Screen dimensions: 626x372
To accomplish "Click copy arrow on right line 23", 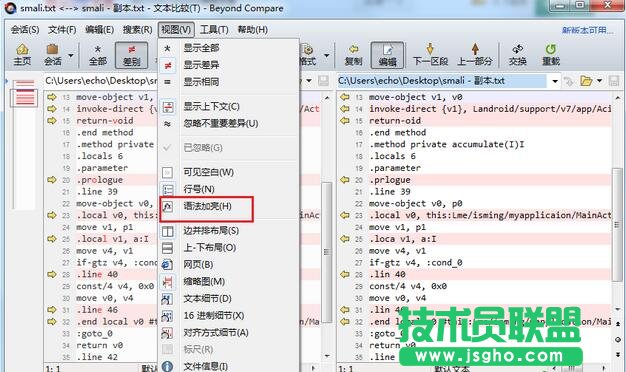I will 345,215.
